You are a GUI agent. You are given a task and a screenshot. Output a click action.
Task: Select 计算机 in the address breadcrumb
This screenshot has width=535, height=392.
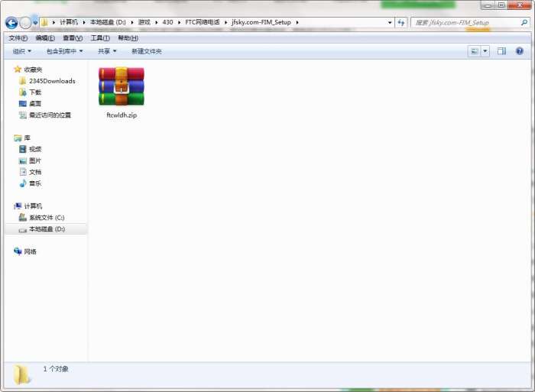[x=69, y=22]
